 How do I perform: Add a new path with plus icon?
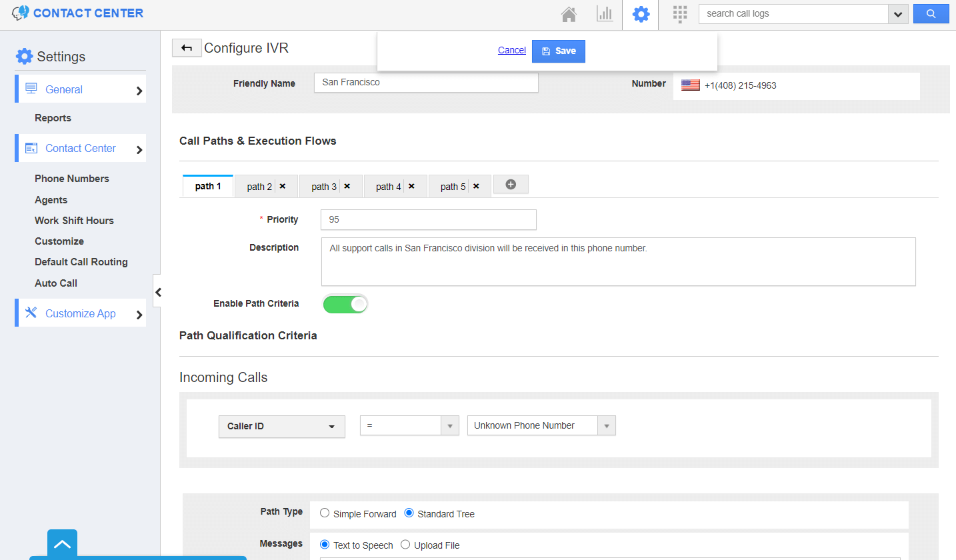tap(511, 185)
